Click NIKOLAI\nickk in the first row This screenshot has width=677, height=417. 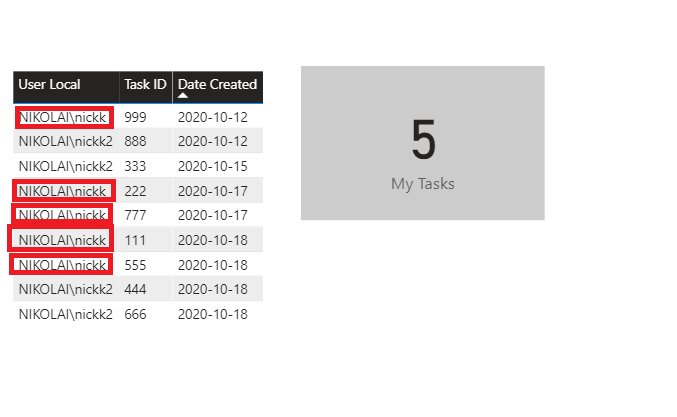[x=63, y=117]
